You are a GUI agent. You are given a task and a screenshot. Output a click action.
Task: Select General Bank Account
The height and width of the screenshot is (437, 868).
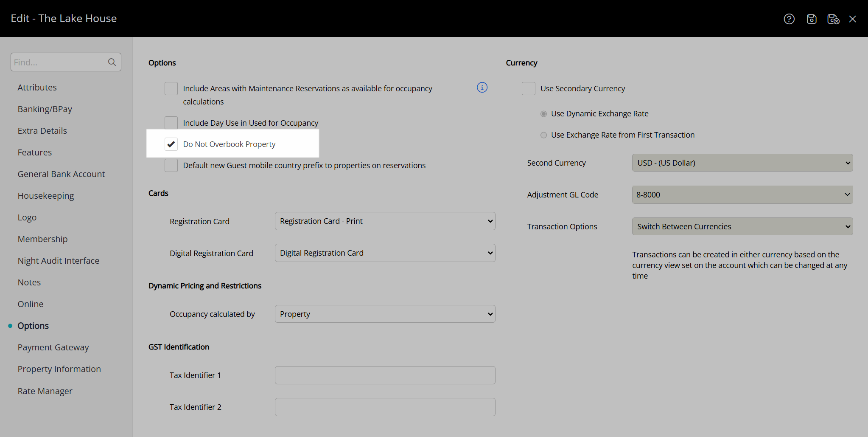pos(62,174)
